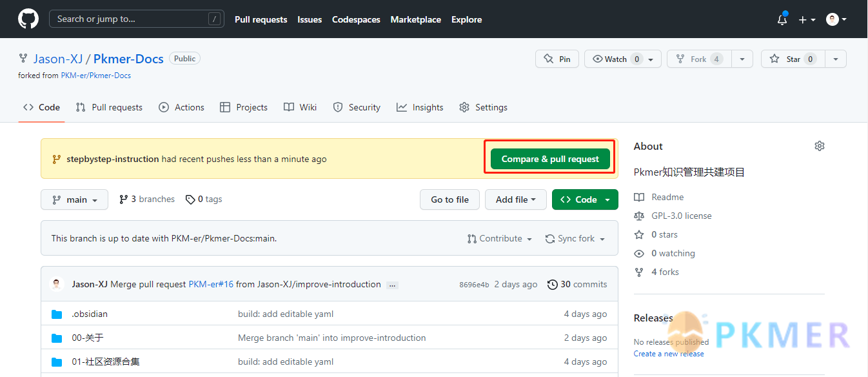This screenshot has width=868, height=377.
Task: Click Compare & pull request button
Action: pos(550,159)
